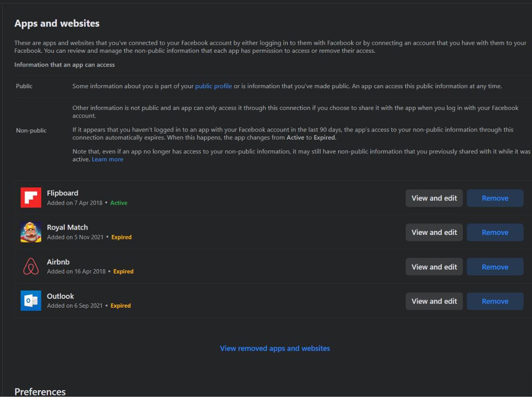View removed apps and websites
Screen dimensions: 532x399
pos(275,348)
